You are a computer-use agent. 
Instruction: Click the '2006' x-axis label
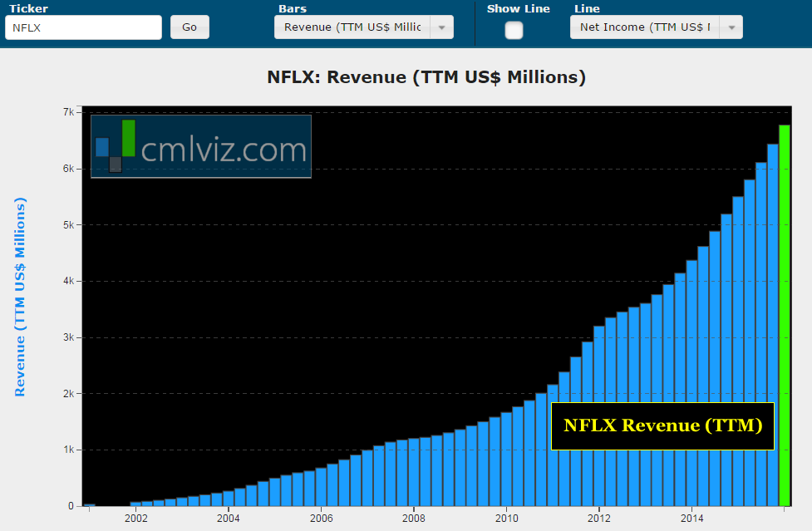coord(321,519)
